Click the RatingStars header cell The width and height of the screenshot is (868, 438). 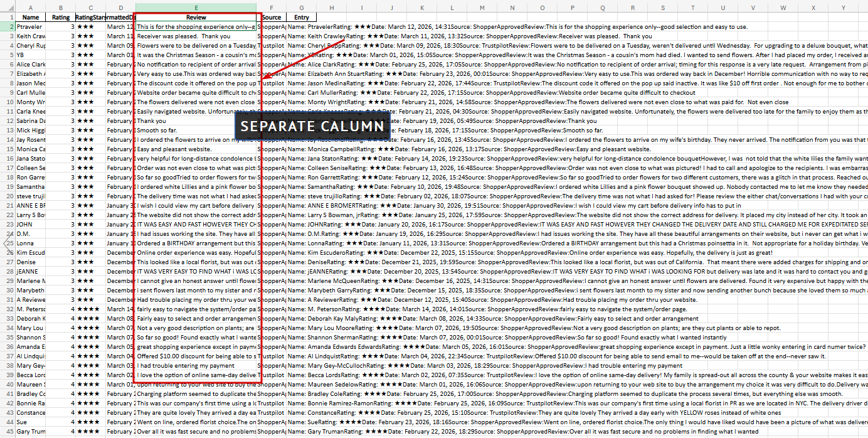pos(91,17)
